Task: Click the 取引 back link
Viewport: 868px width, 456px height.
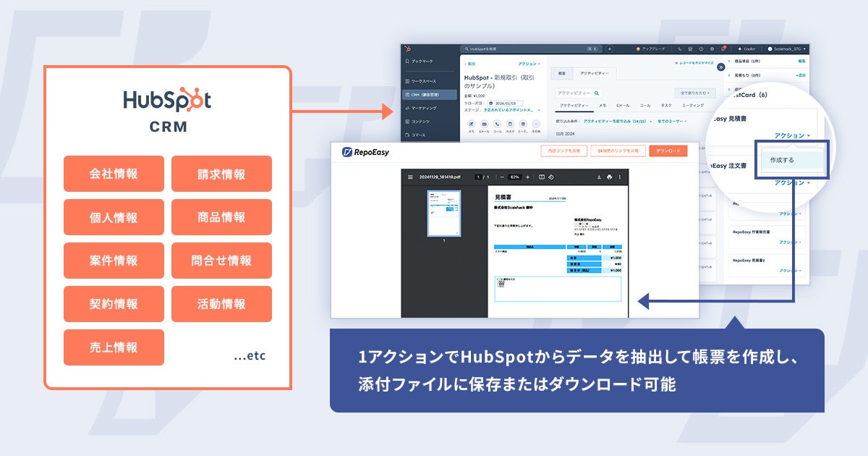Action: coord(470,64)
